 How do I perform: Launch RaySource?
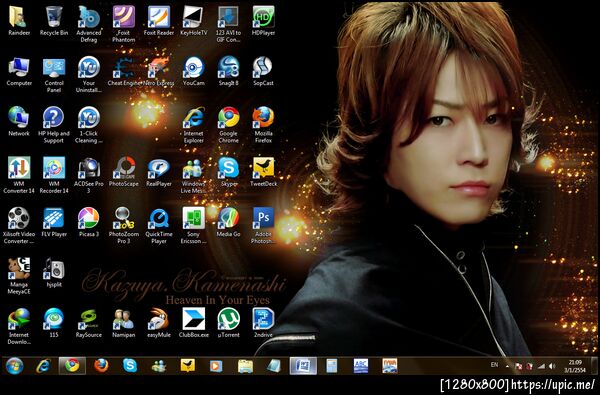(x=89, y=323)
